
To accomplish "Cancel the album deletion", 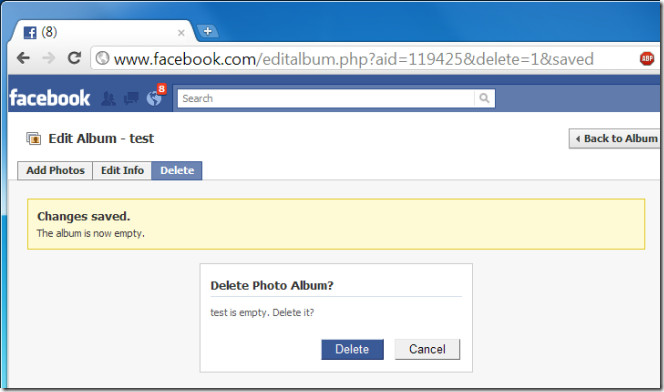I will point(427,349).
